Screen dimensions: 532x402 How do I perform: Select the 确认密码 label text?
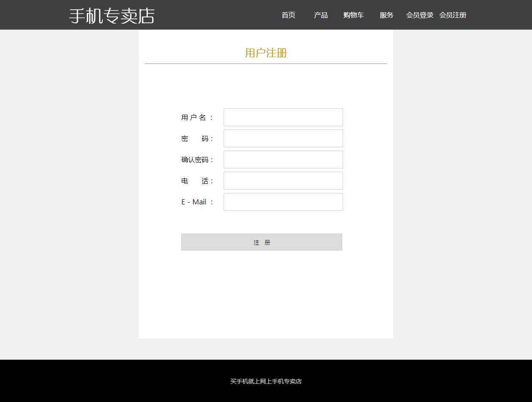[x=197, y=160]
